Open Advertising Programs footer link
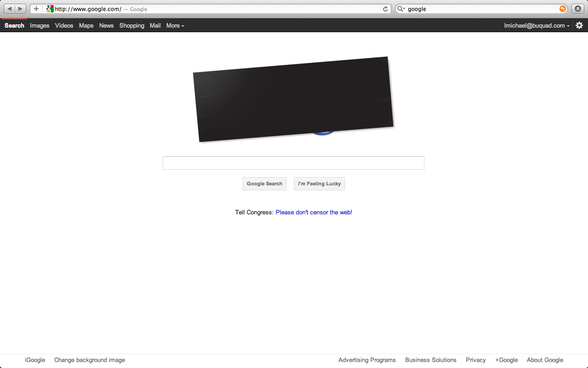This screenshot has height=368, width=588. [x=367, y=360]
